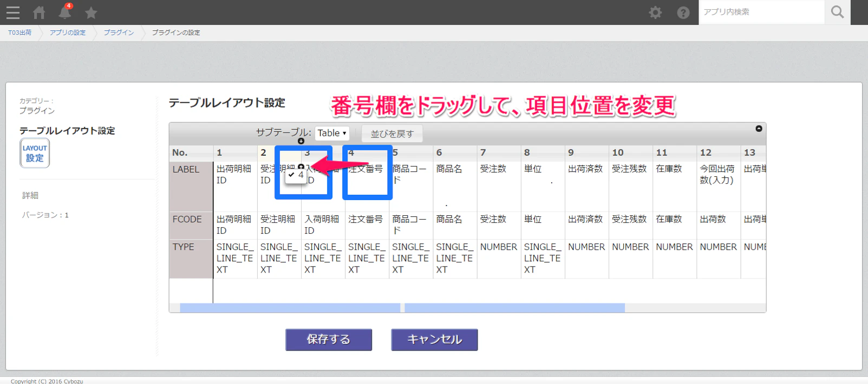Select column number 9 header
The width and height of the screenshot is (868, 384).
coord(586,153)
